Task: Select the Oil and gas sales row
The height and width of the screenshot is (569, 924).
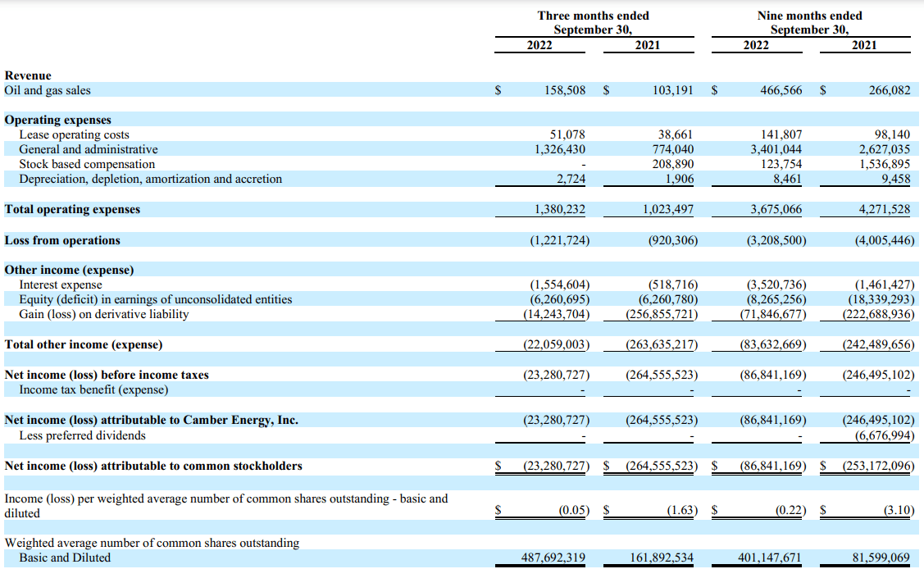Action: (x=49, y=90)
